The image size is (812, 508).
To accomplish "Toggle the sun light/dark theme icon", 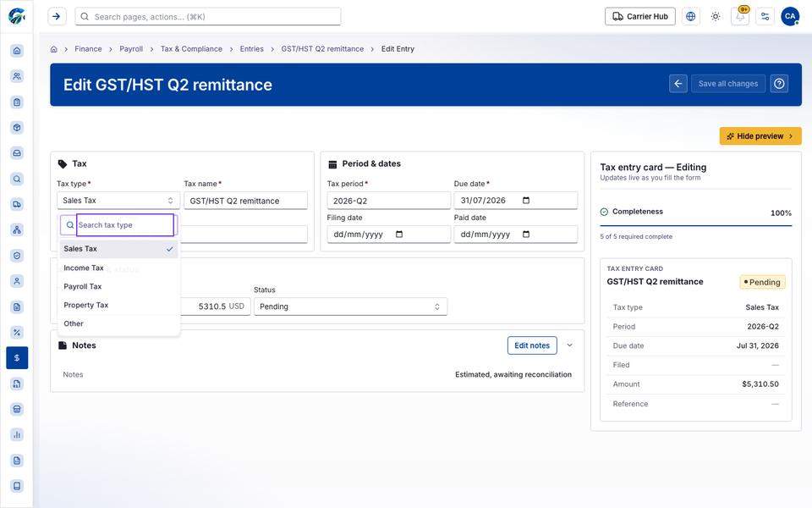I will (x=716, y=17).
